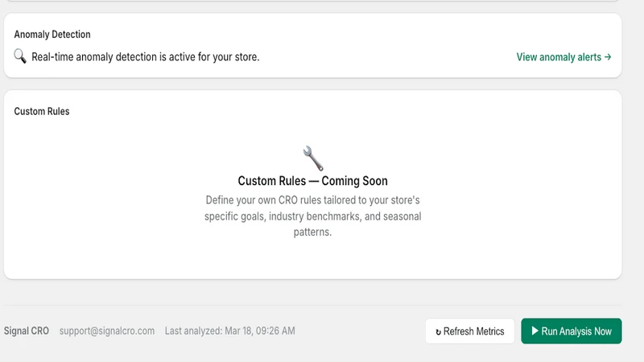644x362 pixels.
Task: Open the support@signalcro.com email address
Action: pyautogui.click(x=107, y=331)
